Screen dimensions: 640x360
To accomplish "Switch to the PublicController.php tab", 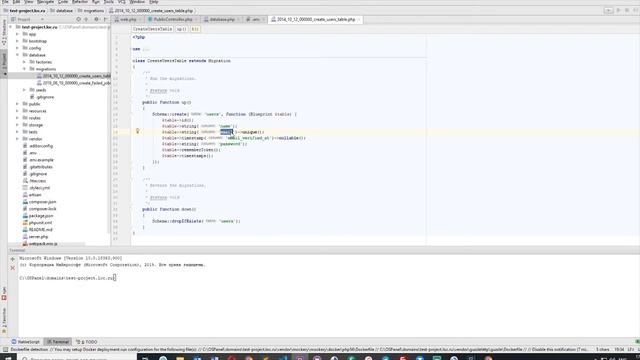I will (x=173, y=20).
